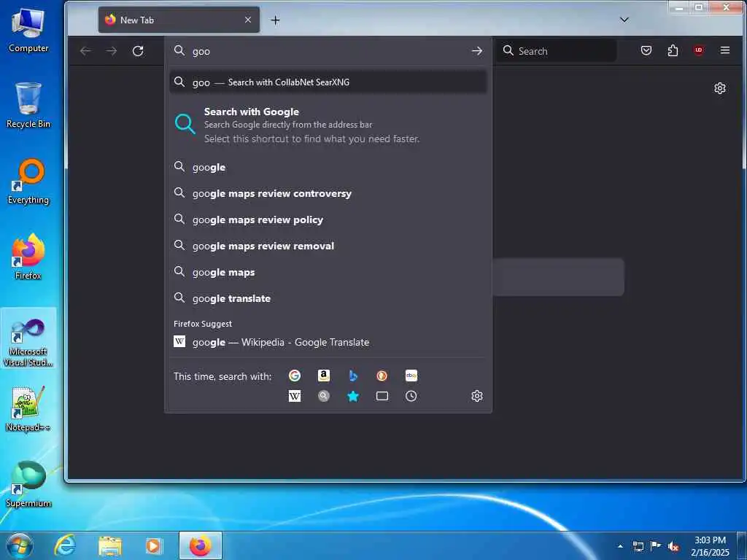Viewport: 747px width, 560px height.
Task: Open the Firefox application hamburger menu
Action: (x=725, y=50)
